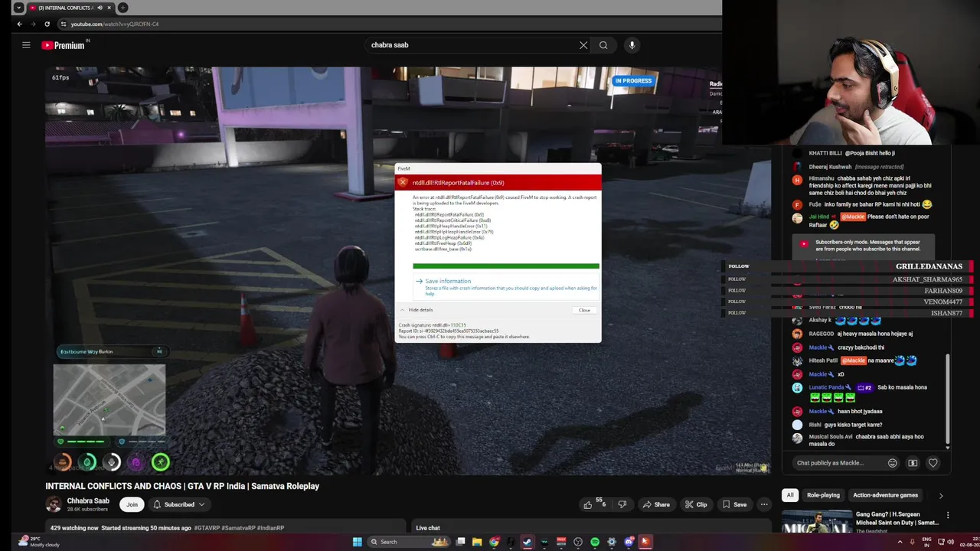This screenshot has height=551, width=980.
Task: Click the YouTube search magnifier button
Action: click(603, 45)
